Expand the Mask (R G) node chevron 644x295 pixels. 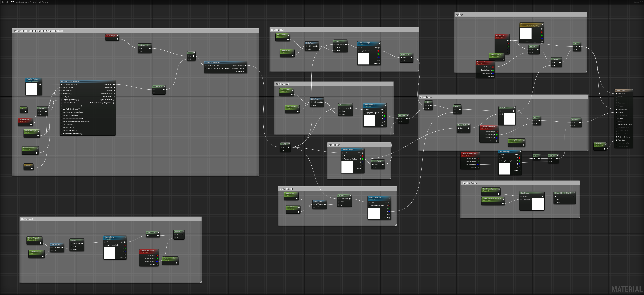[x=158, y=232]
